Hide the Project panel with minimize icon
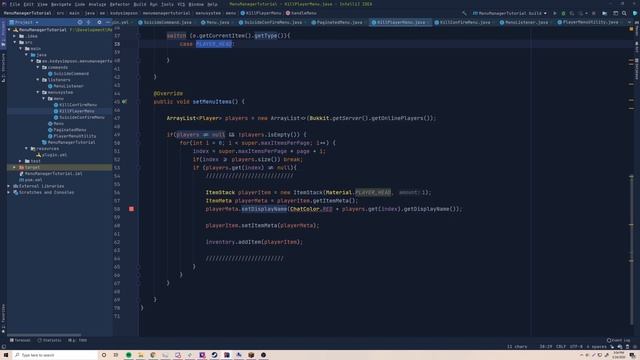 click(x=107, y=22)
